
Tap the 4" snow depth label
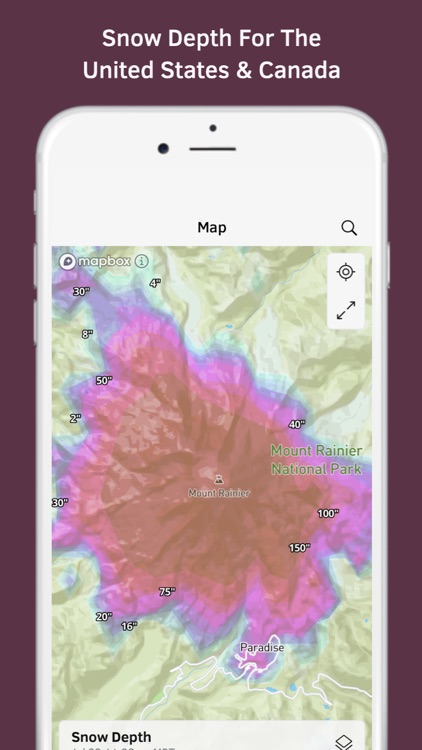[x=155, y=283]
